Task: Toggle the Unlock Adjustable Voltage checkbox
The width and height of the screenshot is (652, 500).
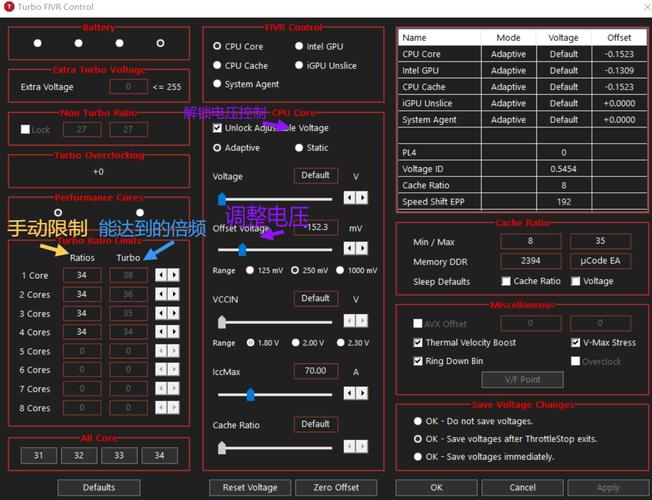Action: pos(218,128)
